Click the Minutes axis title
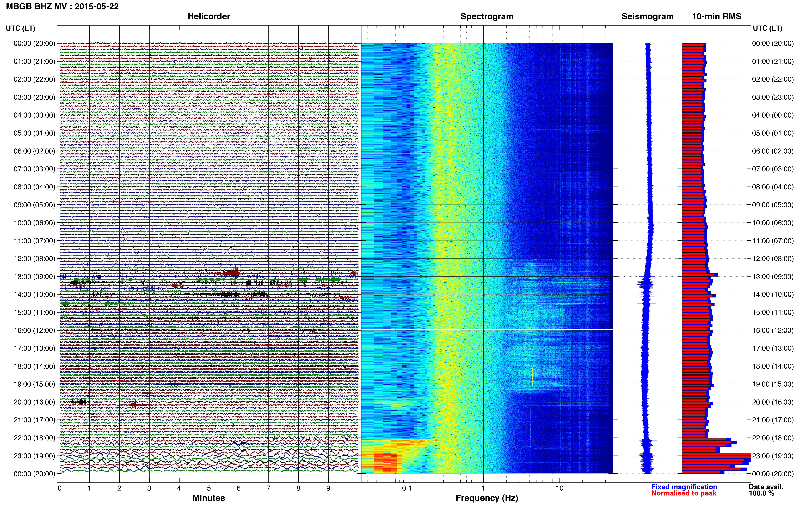Screen dimensions: 812x508 [209, 498]
